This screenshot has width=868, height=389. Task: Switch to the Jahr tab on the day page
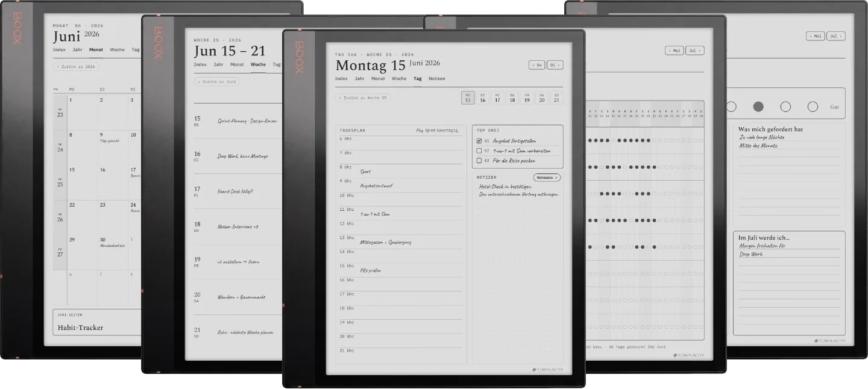point(359,79)
